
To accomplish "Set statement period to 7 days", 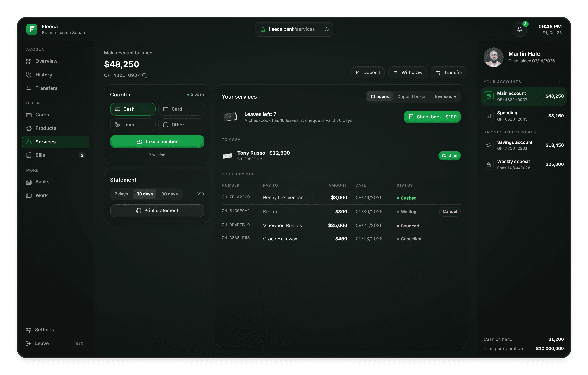I will [x=121, y=194].
